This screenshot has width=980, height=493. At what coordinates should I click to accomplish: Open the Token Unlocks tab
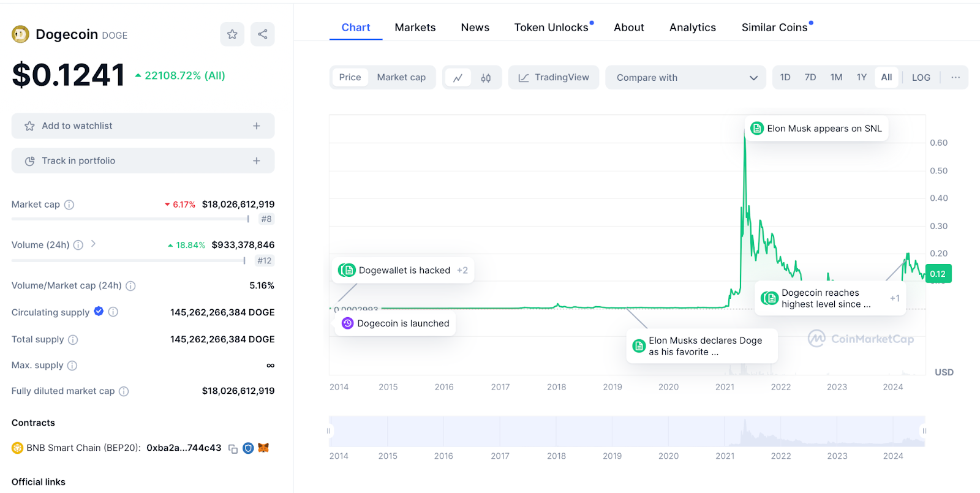tap(551, 28)
